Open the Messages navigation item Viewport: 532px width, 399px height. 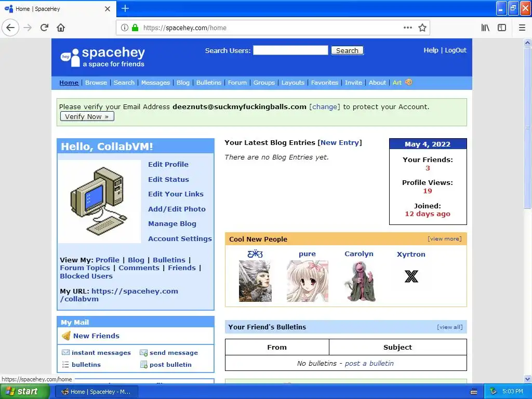pos(155,83)
